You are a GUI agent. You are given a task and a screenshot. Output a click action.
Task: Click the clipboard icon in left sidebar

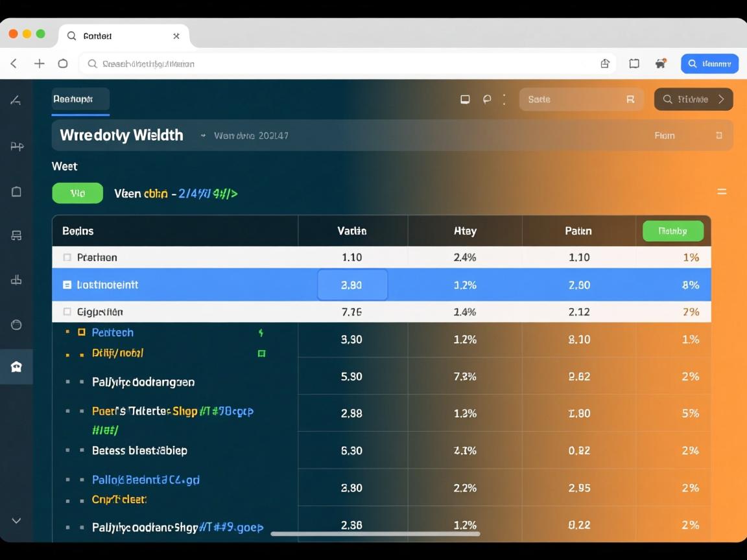[x=16, y=191]
